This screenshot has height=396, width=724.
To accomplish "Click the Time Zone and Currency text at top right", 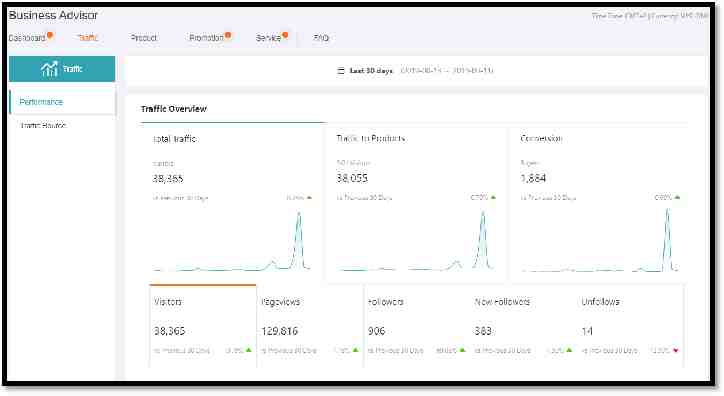I will point(649,16).
